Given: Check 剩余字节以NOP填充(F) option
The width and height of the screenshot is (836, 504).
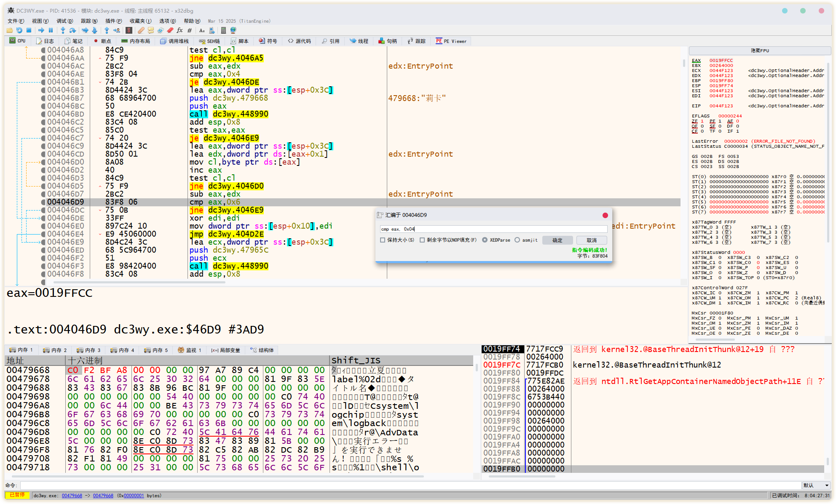Looking at the screenshot, I should [422, 240].
